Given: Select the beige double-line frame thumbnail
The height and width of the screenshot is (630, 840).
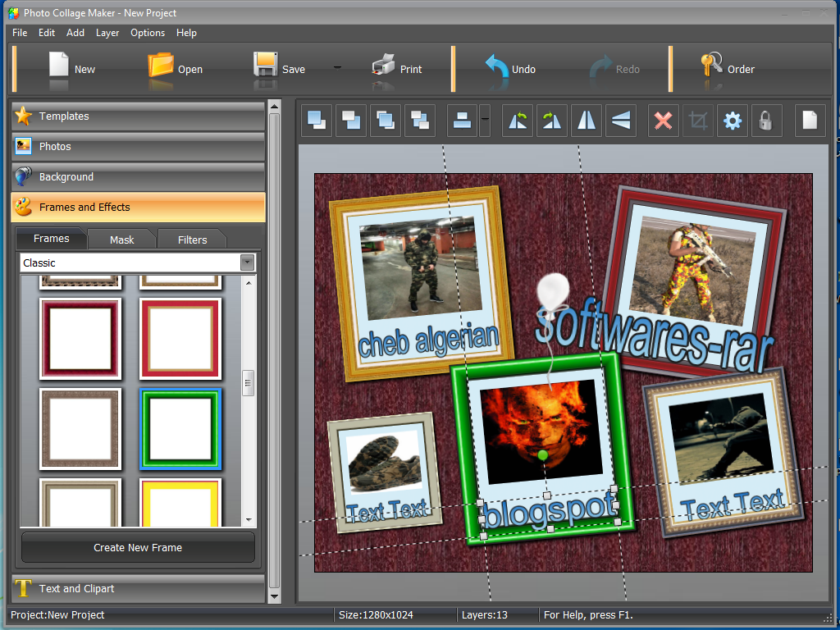Looking at the screenshot, I should click(x=80, y=503).
